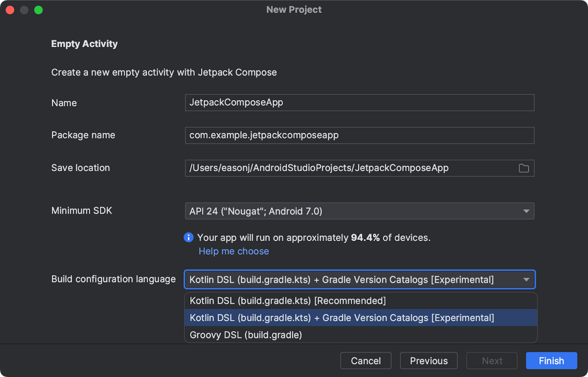Select Groovy DSL (build.gradle) option

(246, 335)
